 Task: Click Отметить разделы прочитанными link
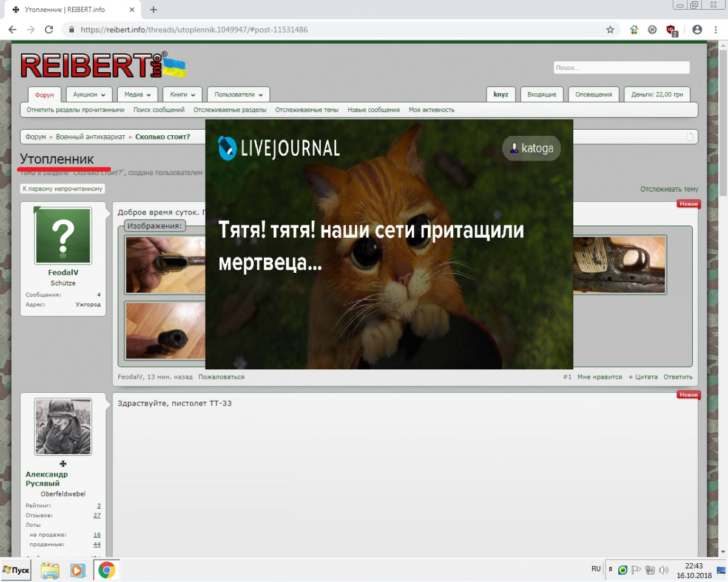pyautogui.click(x=75, y=110)
